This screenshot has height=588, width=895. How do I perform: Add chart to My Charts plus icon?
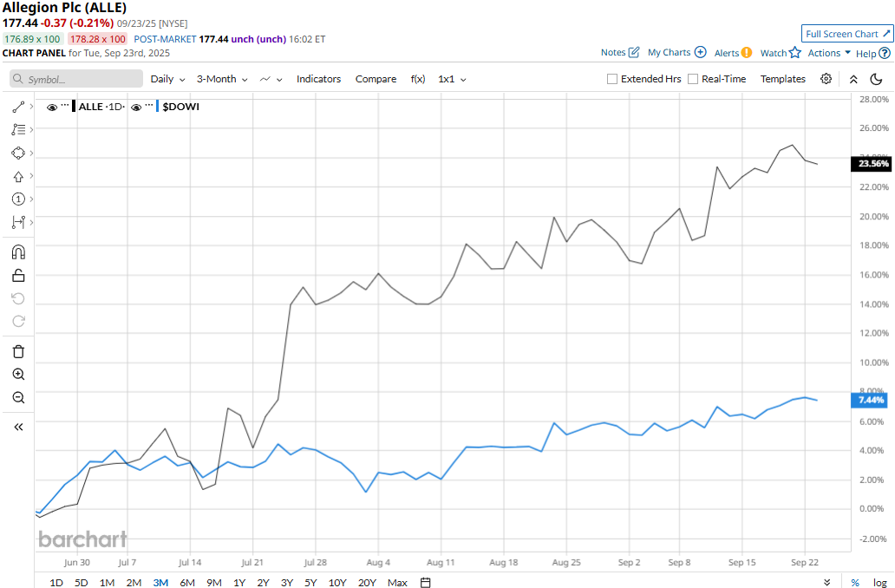(701, 52)
